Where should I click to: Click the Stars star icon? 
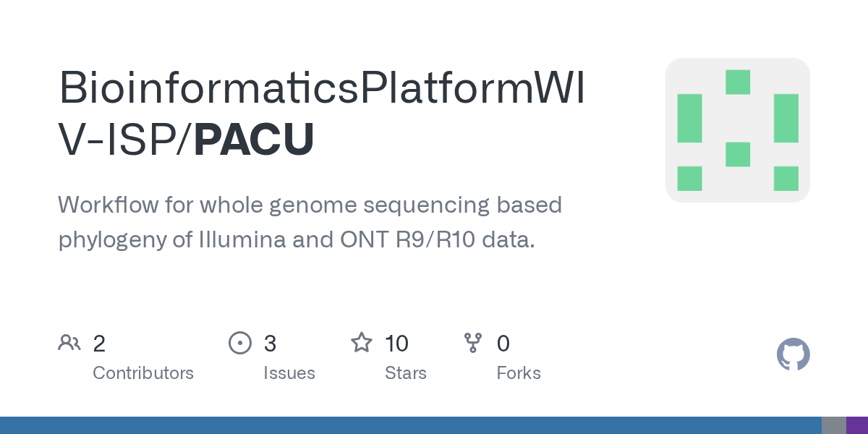361,343
